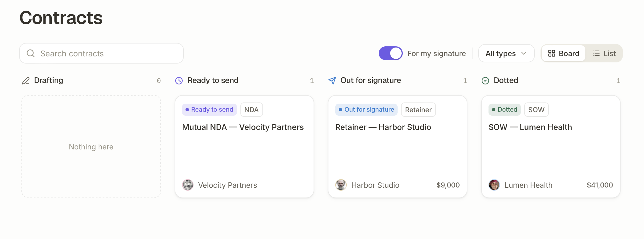
Task: Click the For my signature label
Action: coord(436,54)
